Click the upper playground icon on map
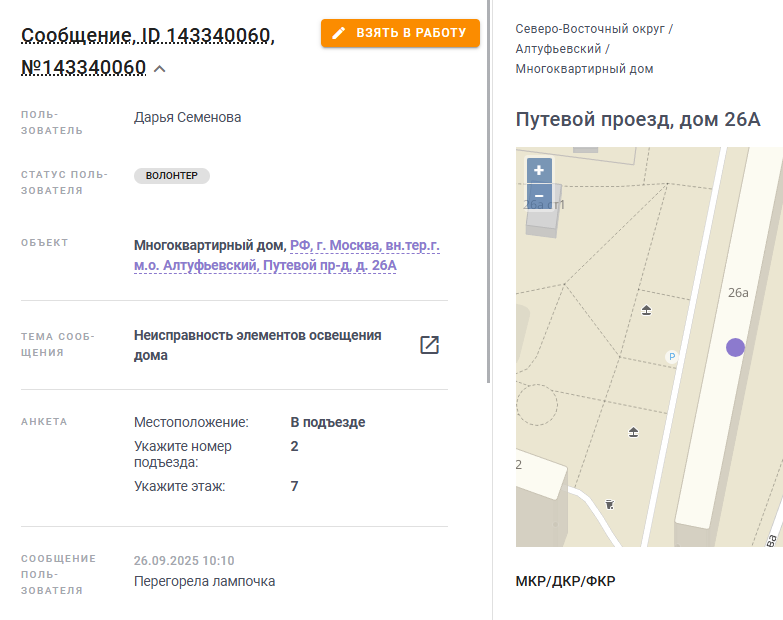The width and height of the screenshot is (783, 620). pyautogui.click(x=646, y=310)
